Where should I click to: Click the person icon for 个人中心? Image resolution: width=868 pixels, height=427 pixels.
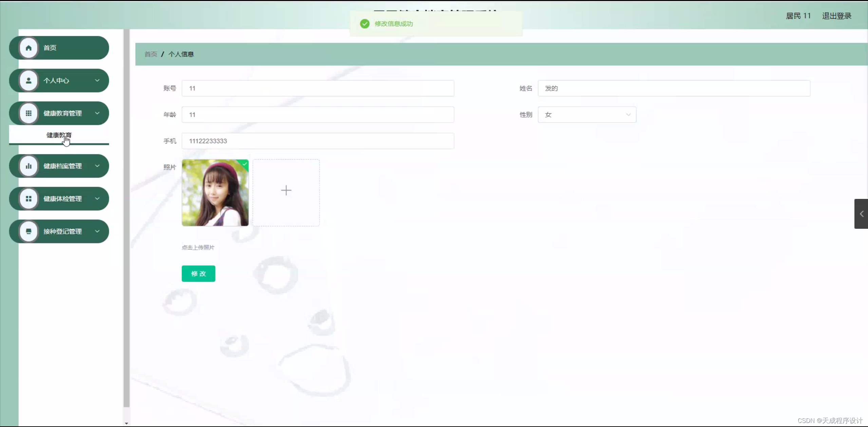click(x=29, y=80)
